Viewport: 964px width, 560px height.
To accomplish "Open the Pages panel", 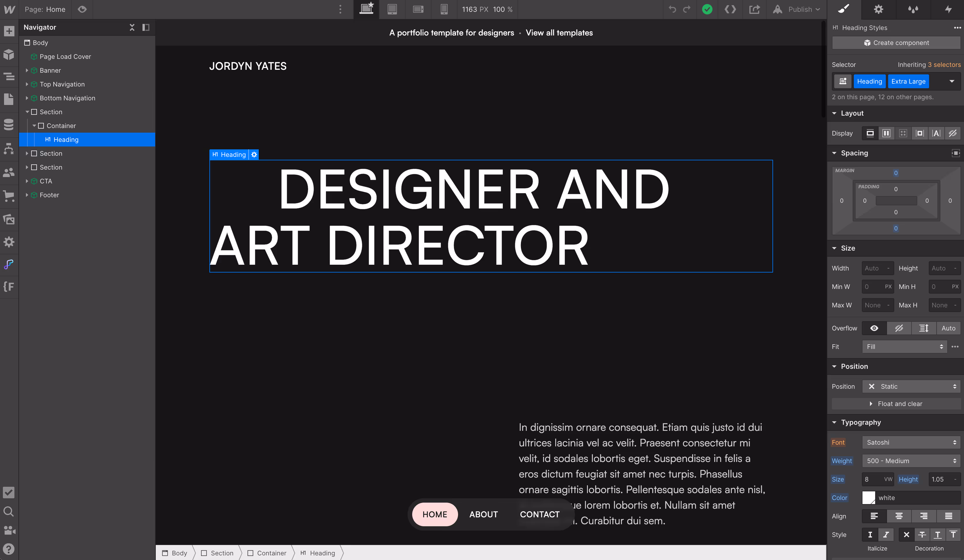I will (9, 99).
